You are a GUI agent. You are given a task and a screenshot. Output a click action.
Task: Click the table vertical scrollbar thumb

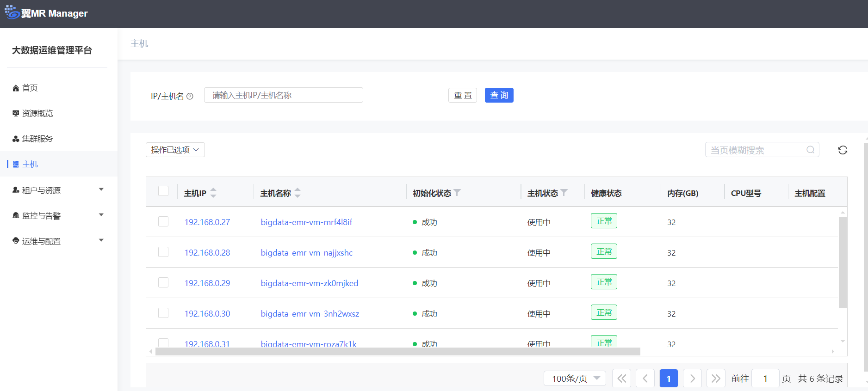(843, 262)
